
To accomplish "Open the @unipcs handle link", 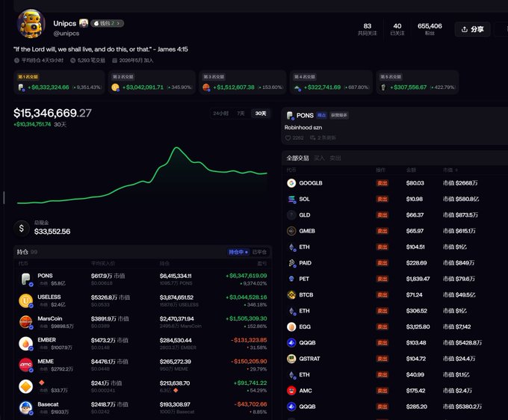I will 66,33.
